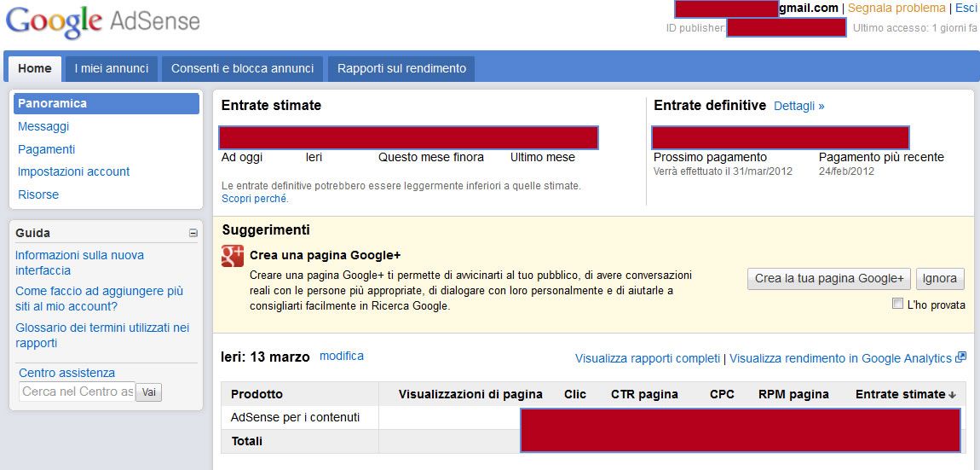Collapse the Guida panel with minus icon

pos(193,233)
